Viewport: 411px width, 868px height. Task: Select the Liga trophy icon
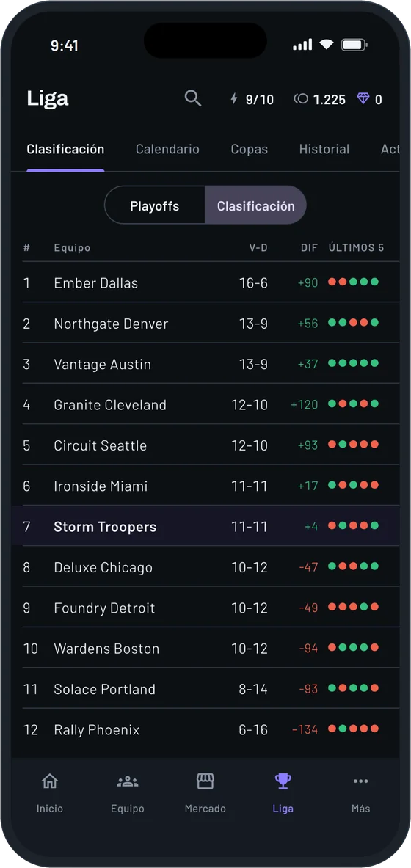(283, 781)
